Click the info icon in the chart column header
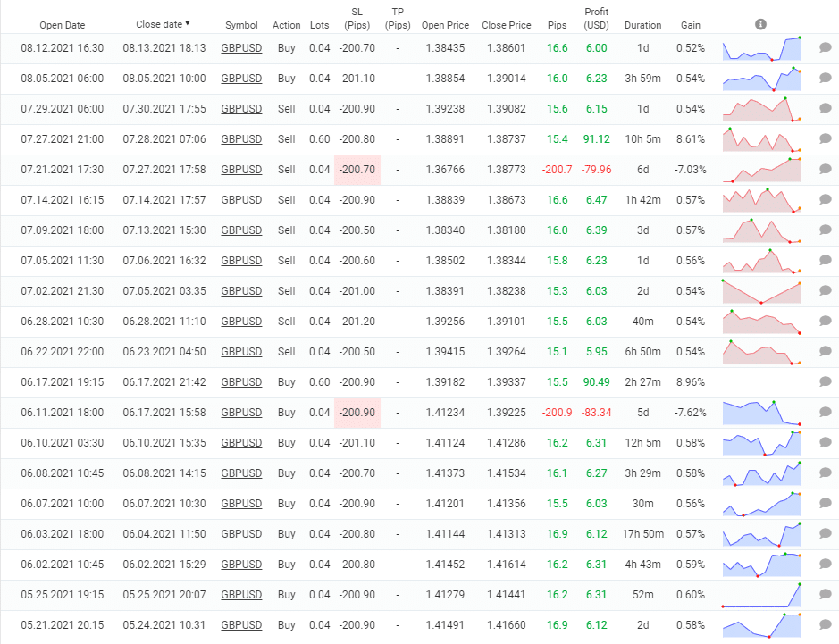 [760, 24]
